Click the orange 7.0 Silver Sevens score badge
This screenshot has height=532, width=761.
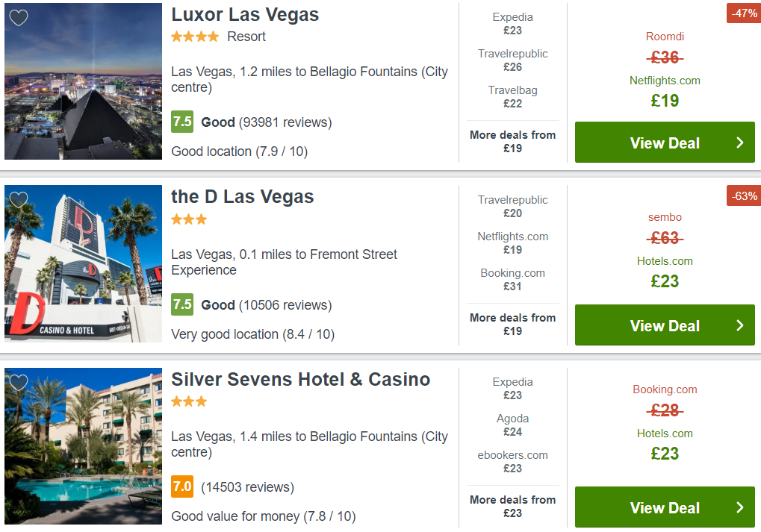pyautogui.click(x=182, y=486)
